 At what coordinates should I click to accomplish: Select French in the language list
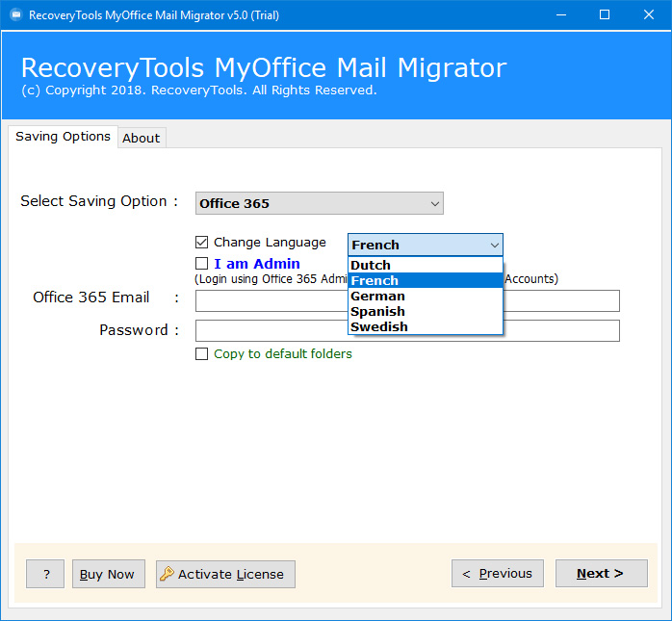426,281
